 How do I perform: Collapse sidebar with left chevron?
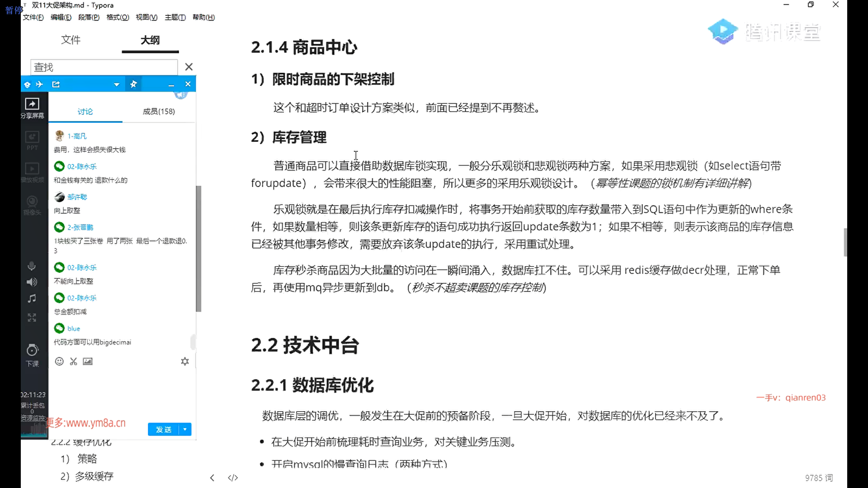coord(212,478)
